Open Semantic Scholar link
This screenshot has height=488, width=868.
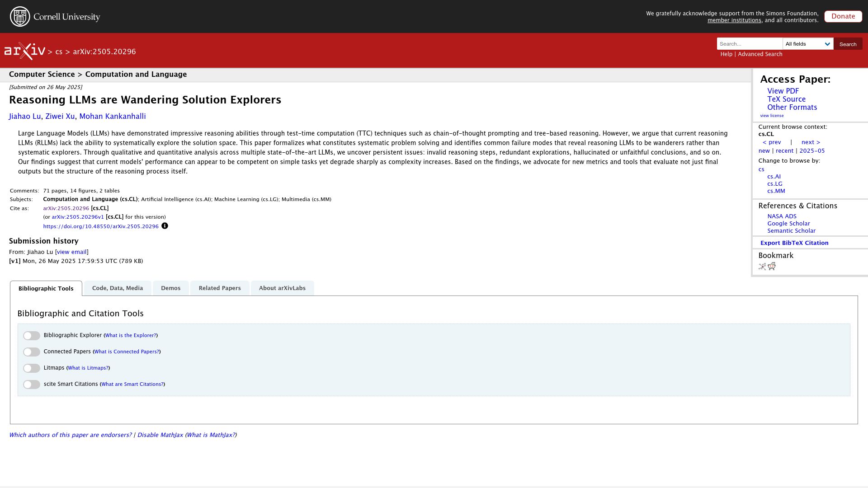click(x=791, y=231)
